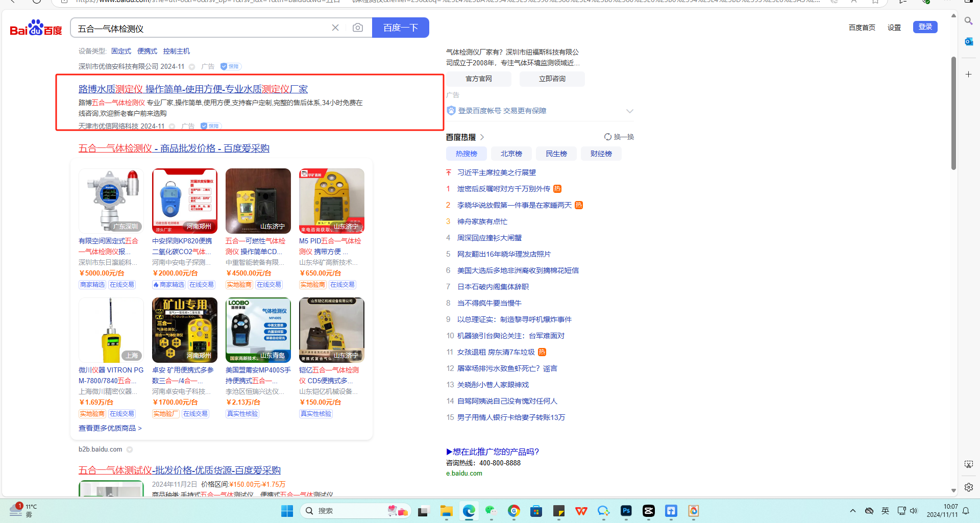Open WeChat from the taskbar
Viewport: 980px width, 523px height.
point(491,511)
